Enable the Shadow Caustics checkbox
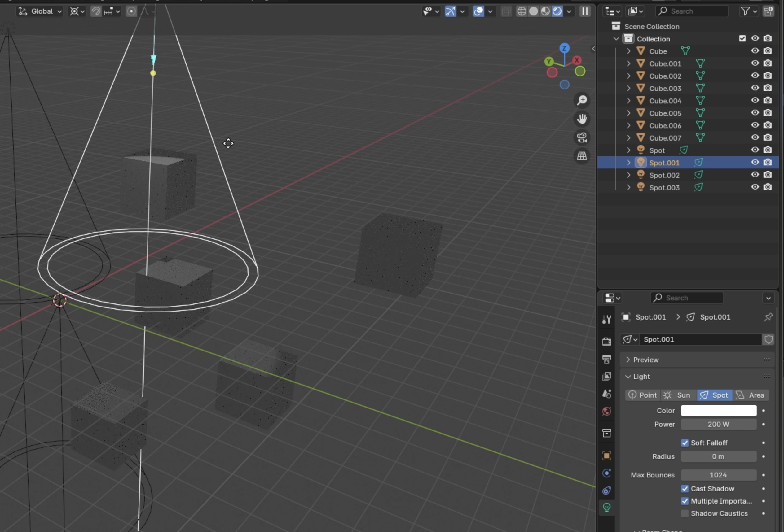Viewport: 784px width, 532px height. click(x=685, y=513)
